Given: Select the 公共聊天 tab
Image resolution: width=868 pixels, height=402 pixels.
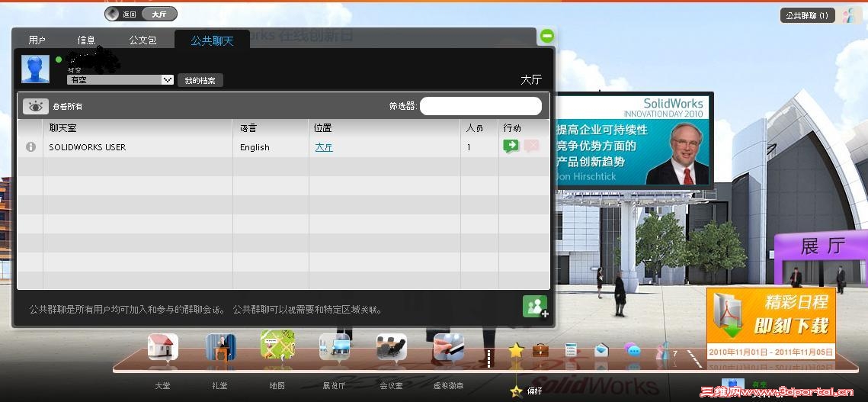Looking at the screenshot, I should (212, 40).
